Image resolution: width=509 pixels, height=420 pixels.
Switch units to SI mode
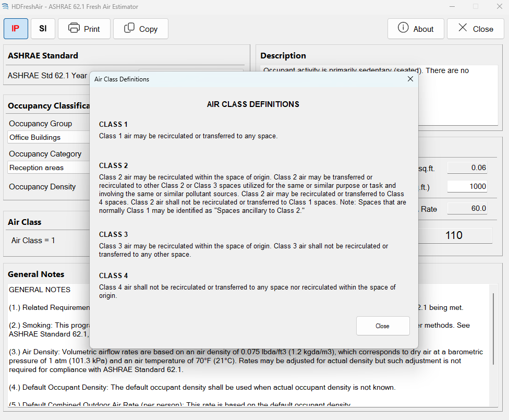point(43,29)
